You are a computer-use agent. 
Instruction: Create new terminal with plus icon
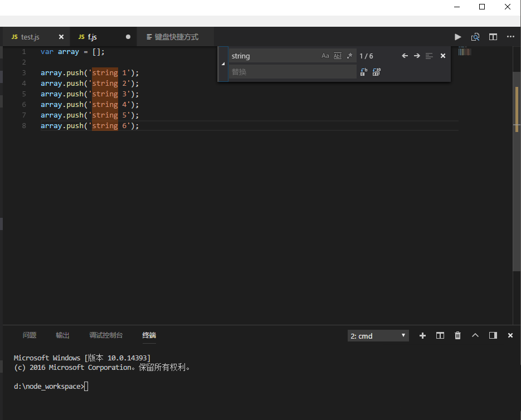(x=422, y=335)
